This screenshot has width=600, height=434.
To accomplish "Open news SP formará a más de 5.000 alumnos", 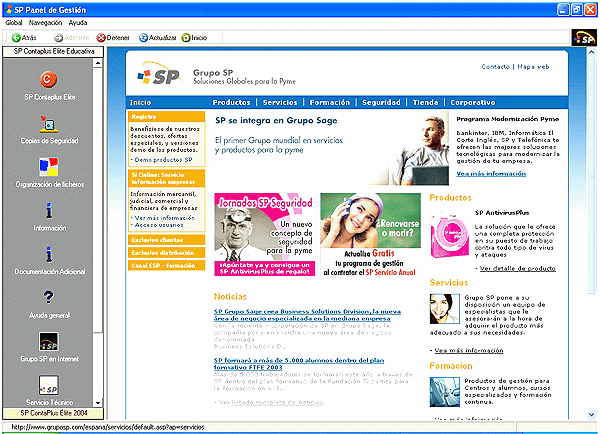I will tap(299, 364).
